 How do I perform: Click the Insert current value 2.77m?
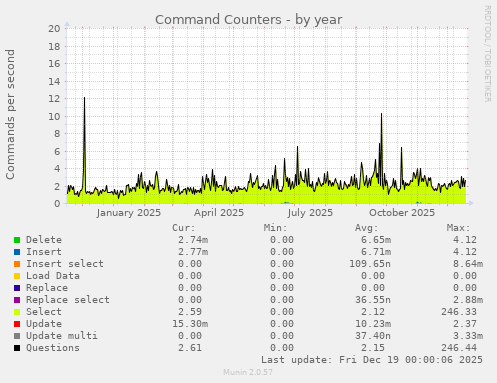[193, 252]
